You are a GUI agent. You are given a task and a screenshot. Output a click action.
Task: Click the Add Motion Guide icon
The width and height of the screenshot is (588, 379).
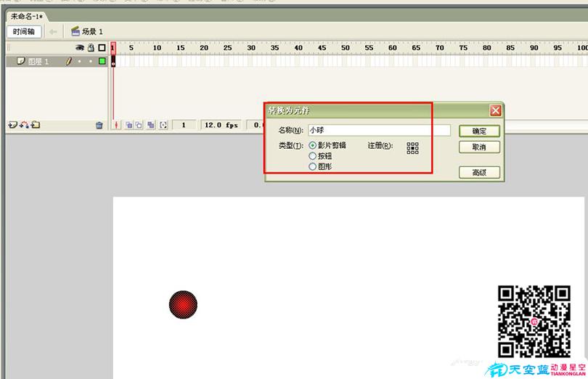point(24,125)
